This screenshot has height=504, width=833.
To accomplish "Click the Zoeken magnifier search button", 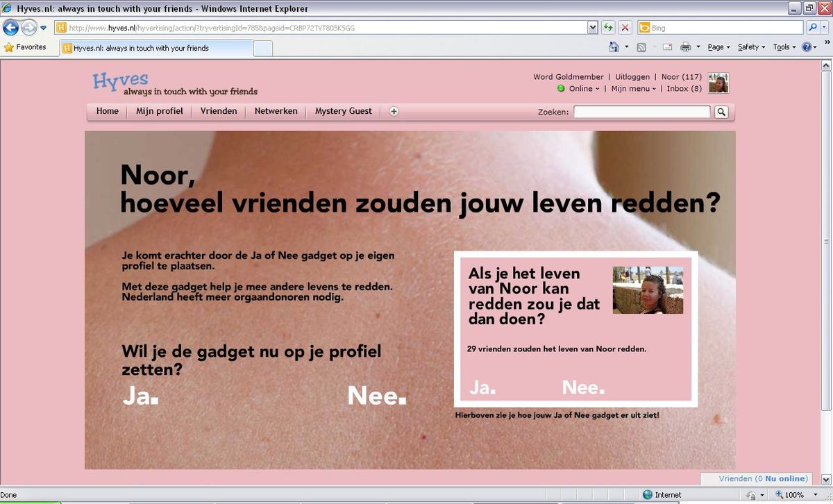I will pyautogui.click(x=721, y=112).
